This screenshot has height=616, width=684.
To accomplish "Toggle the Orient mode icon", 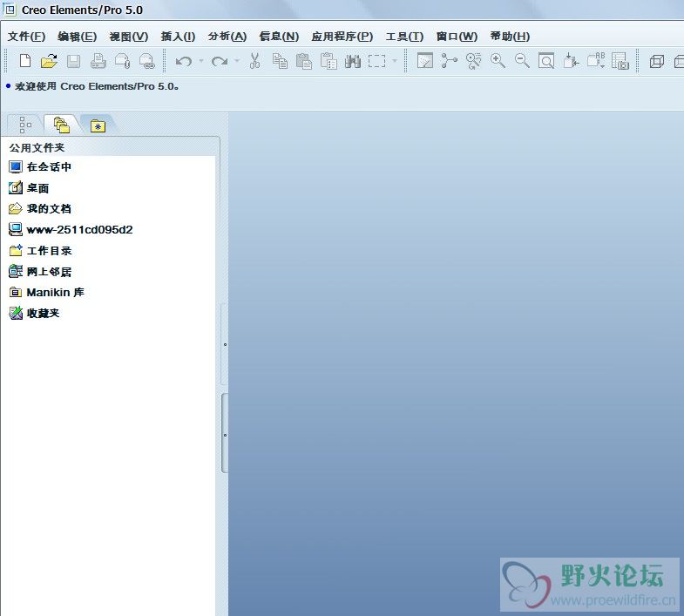I will pyautogui.click(x=473, y=61).
